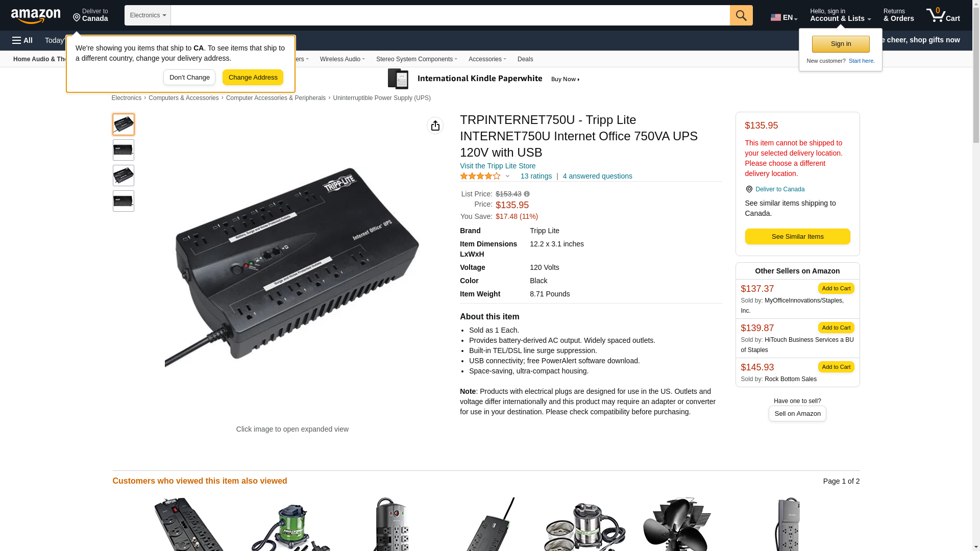Expand the Electronics search category dropdown
Viewport: 980px width, 551px height.
148,15
